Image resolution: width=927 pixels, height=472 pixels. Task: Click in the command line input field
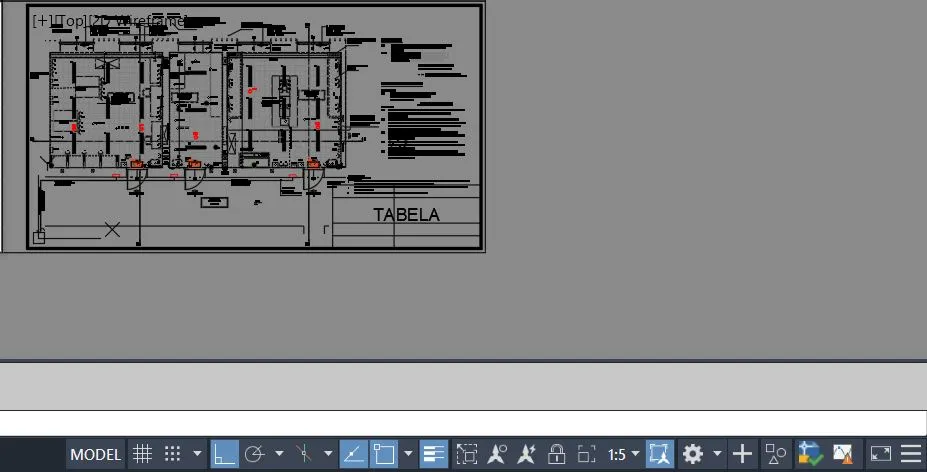pos(460,423)
